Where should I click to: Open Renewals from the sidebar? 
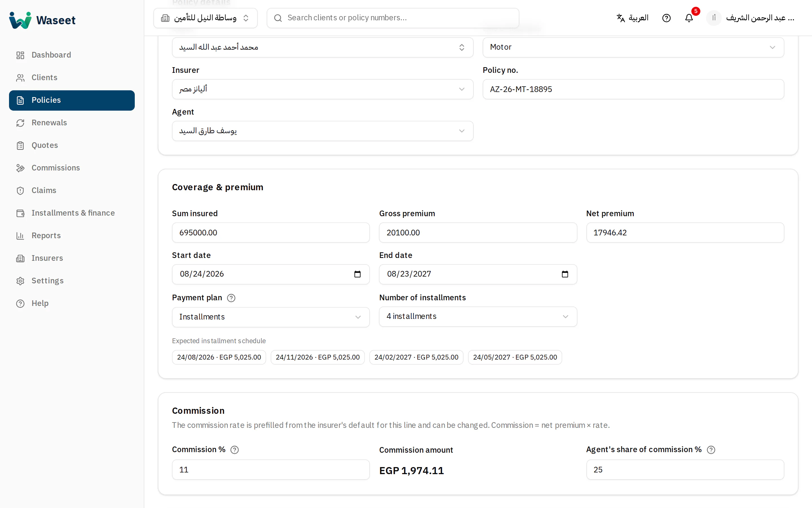coord(72,123)
